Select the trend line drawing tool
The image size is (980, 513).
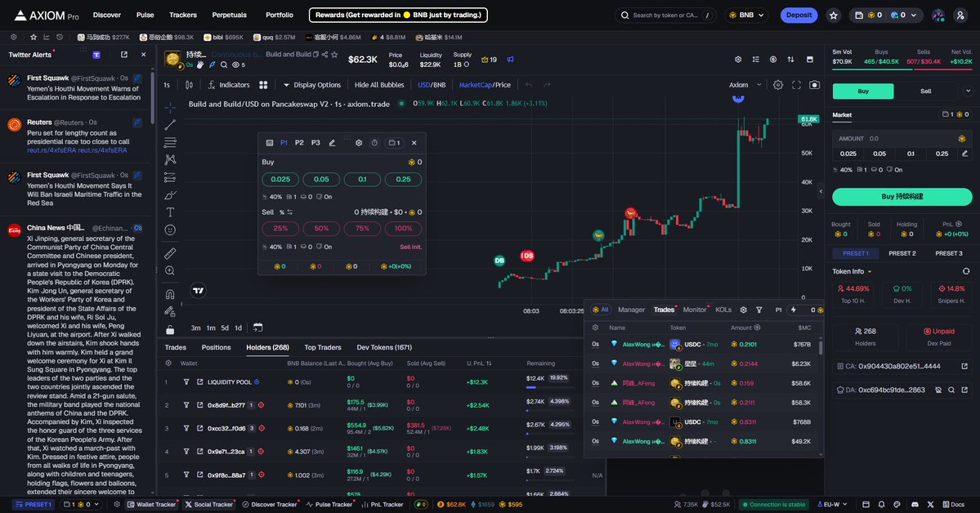click(170, 125)
